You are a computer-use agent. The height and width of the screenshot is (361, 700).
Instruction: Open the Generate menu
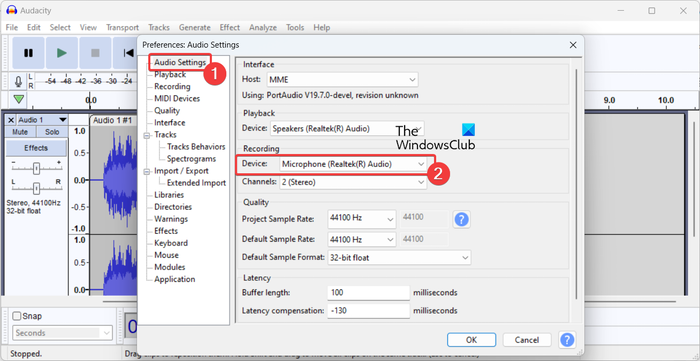[x=195, y=27]
